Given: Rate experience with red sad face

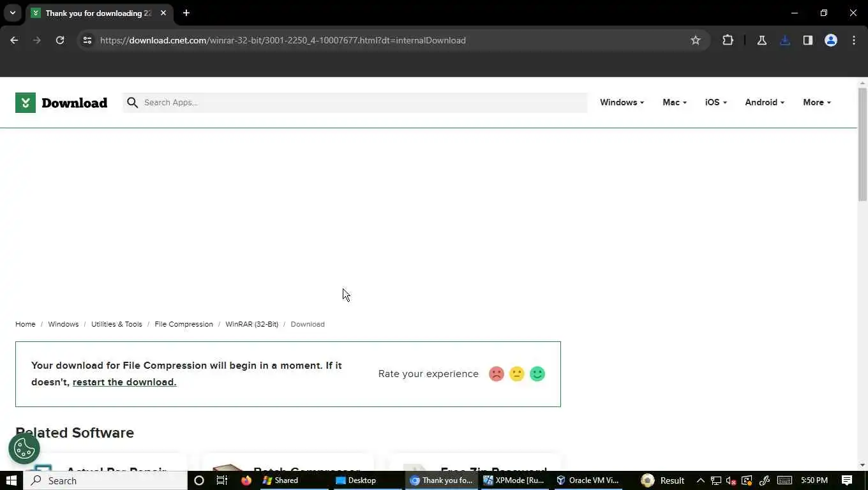Looking at the screenshot, I should (497, 374).
